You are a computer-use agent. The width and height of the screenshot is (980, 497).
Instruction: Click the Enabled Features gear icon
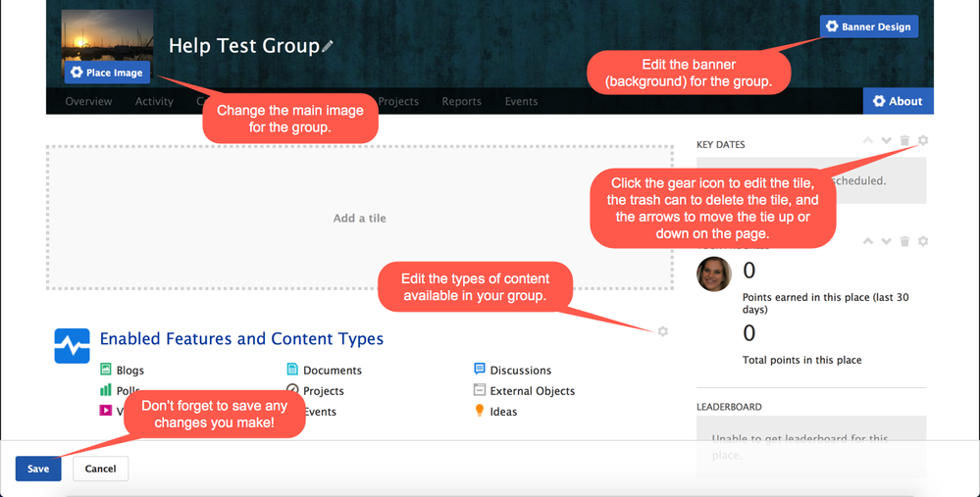[x=663, y=331]
